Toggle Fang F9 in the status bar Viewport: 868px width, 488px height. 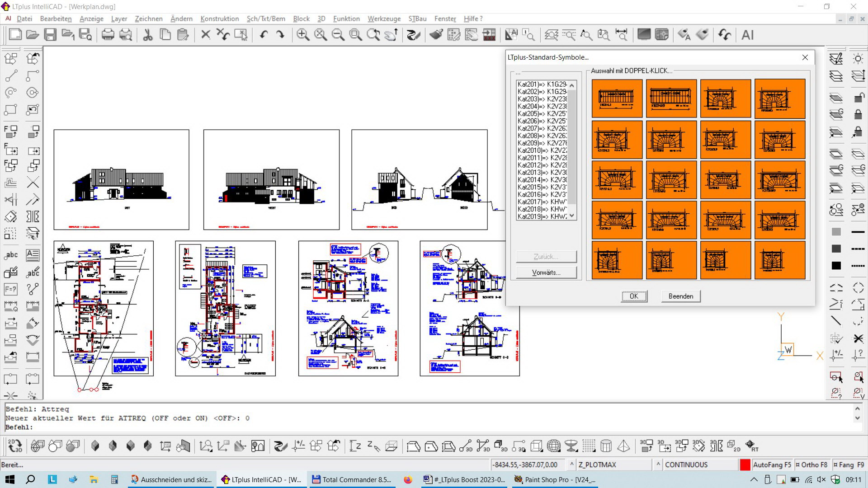(849, 465)
